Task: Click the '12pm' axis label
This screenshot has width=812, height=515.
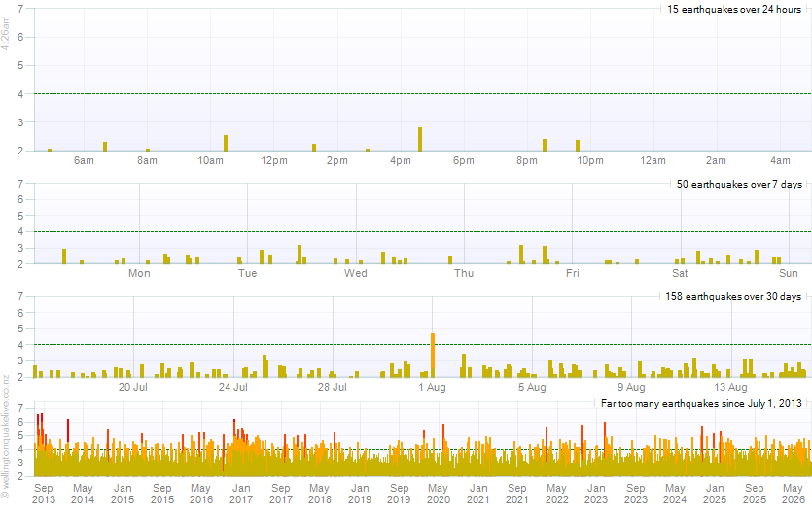Action: click(x=274, y=160)
